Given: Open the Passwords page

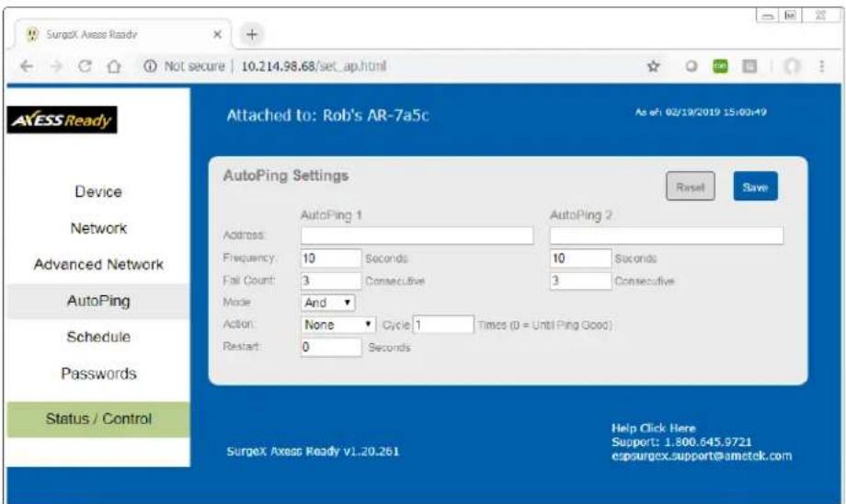Looking at the screenshot, I should [x=98, y=373].
